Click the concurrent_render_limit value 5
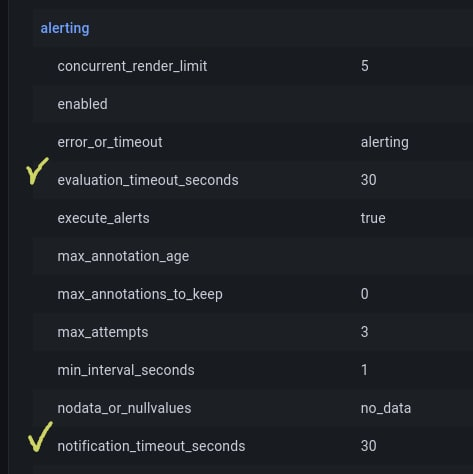Image resolution: width=473 pixels, height=474 pixels. 365,66
